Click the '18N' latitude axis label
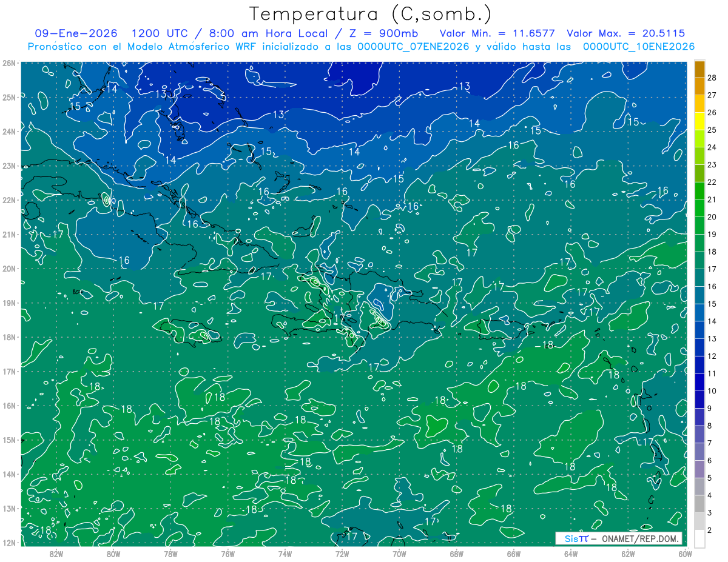 (x=8, y=336)
